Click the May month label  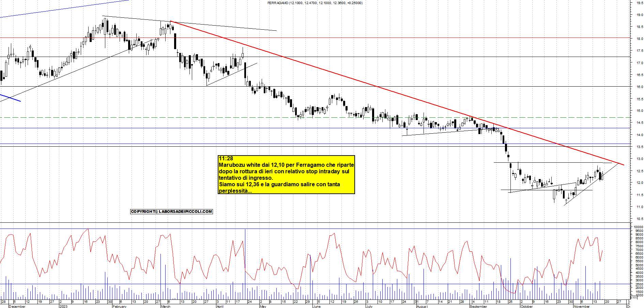point(263,306)
